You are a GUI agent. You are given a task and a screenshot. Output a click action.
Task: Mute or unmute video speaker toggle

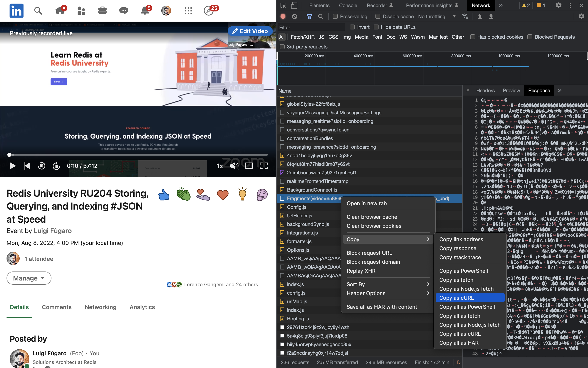click(234, 166)
